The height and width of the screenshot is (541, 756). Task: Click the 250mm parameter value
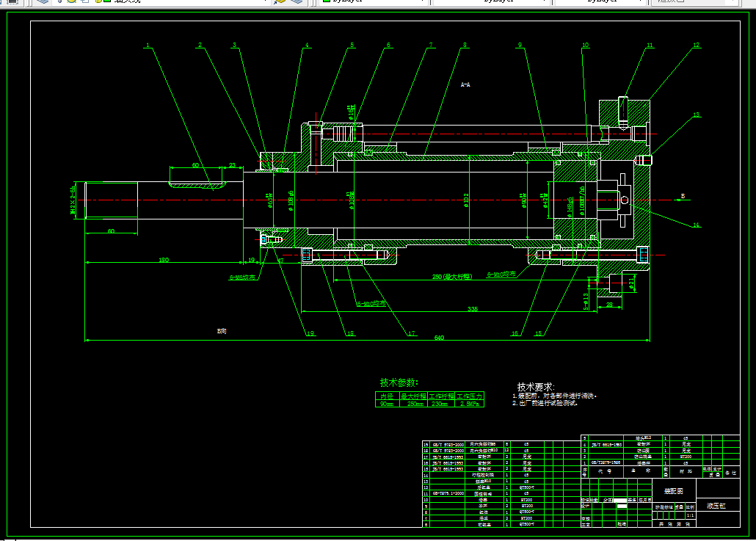[415, 404]
